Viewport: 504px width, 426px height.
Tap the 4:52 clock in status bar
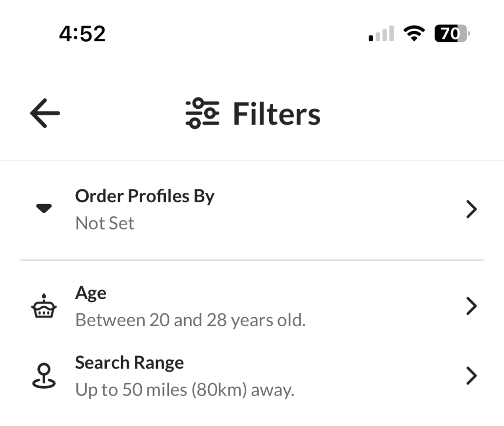[x=82, y=33]
